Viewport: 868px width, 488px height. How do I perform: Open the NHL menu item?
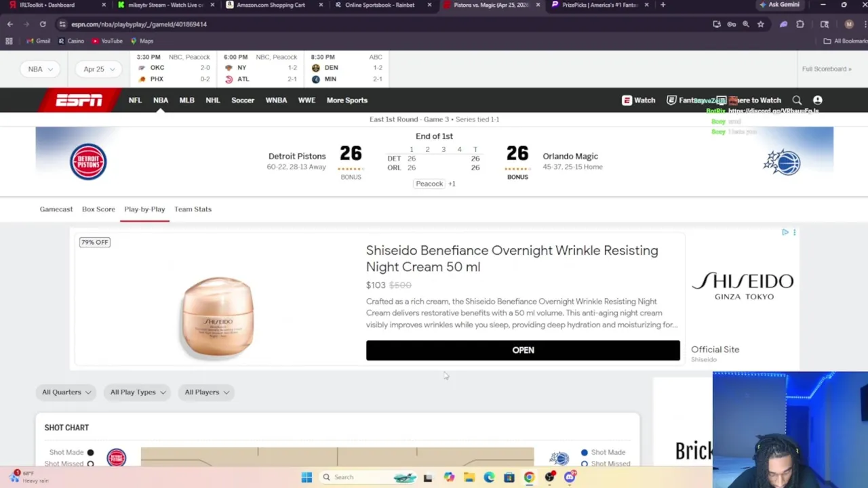212,100
